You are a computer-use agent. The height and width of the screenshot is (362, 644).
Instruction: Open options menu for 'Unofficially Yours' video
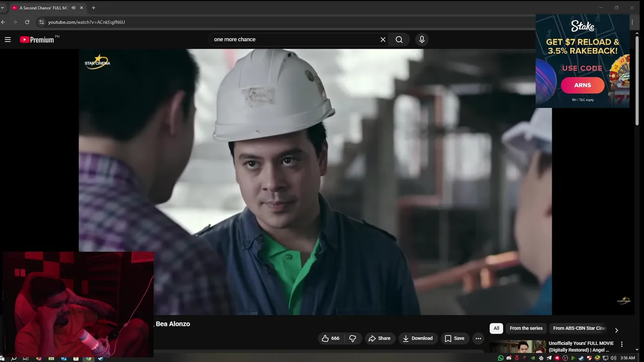click(622, 344)
